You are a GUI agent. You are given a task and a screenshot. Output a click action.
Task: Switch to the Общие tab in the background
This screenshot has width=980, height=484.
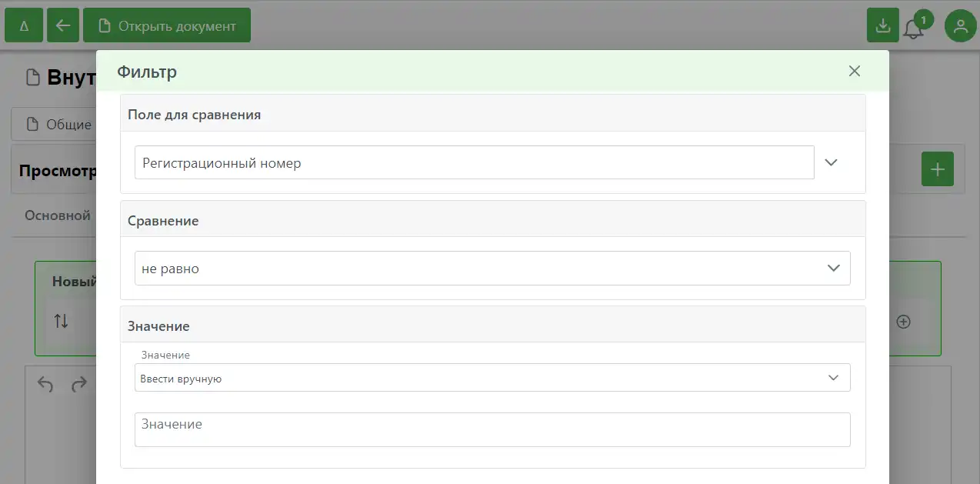click(x=58, y=124)
